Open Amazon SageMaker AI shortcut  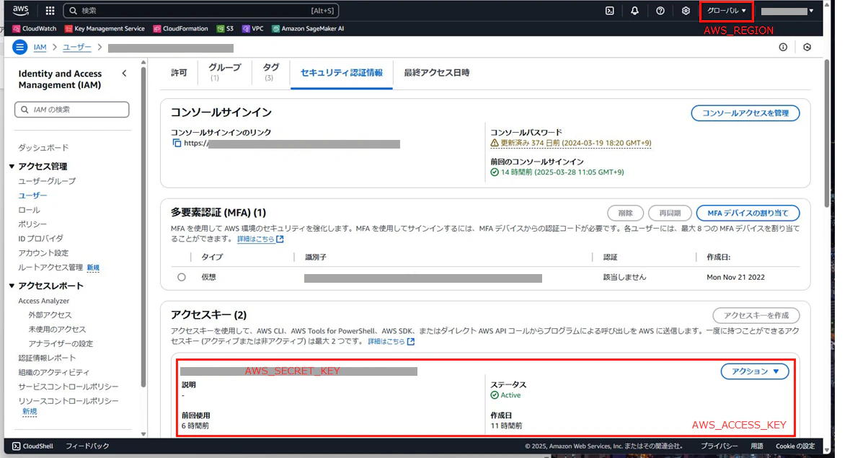click(x=308, y=29)
